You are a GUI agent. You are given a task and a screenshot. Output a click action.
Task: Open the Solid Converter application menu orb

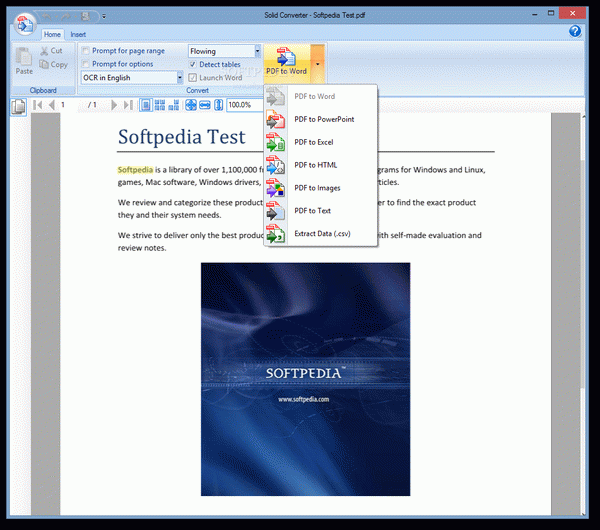click(24, 24)
